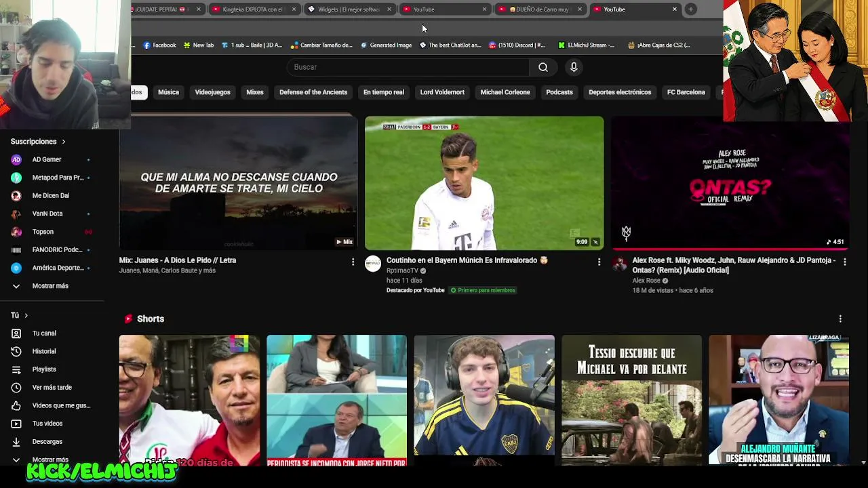This screenshot has height=488, width=868.
Task: Select the Videojuegos filter chip
Action: point(213,92)
